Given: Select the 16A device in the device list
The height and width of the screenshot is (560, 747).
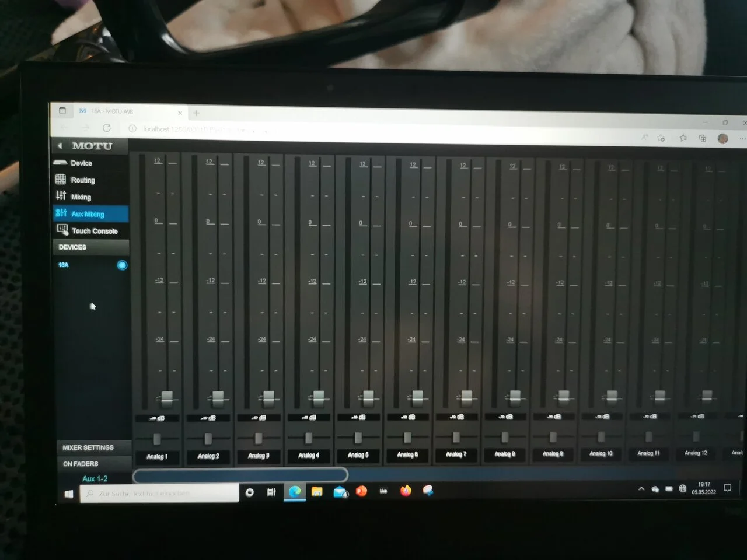Looking at the screenshot, I should [64, 265].
